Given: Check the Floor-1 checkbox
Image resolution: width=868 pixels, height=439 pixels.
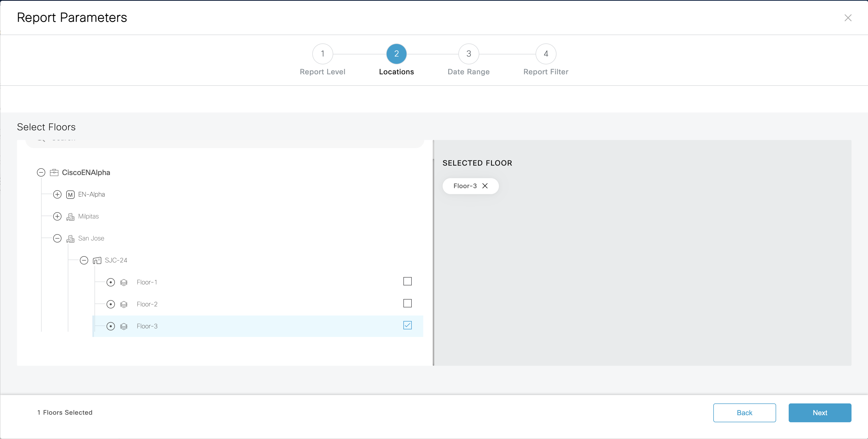Looking at the screenshot, I should pos(407,282).
